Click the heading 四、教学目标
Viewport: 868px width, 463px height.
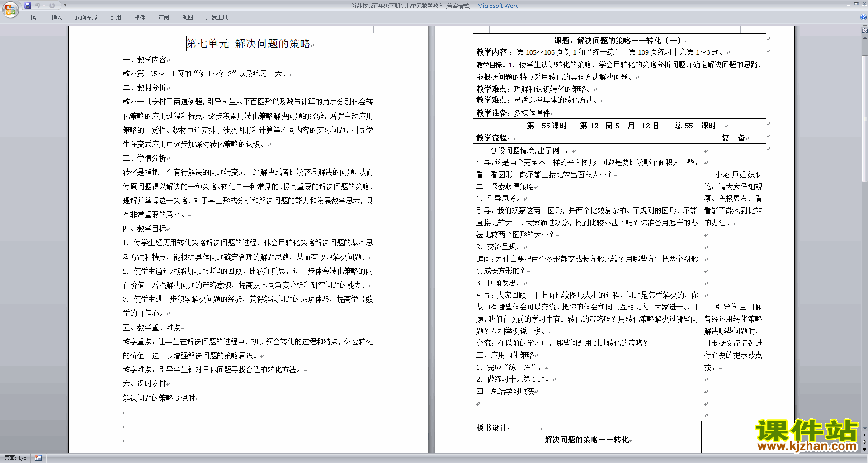pos(144,229)
